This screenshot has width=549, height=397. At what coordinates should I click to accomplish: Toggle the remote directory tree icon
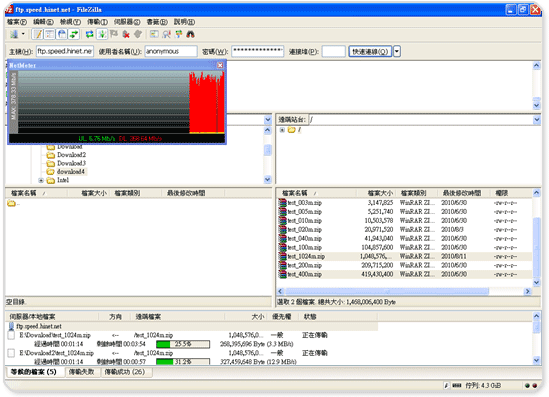62,34
